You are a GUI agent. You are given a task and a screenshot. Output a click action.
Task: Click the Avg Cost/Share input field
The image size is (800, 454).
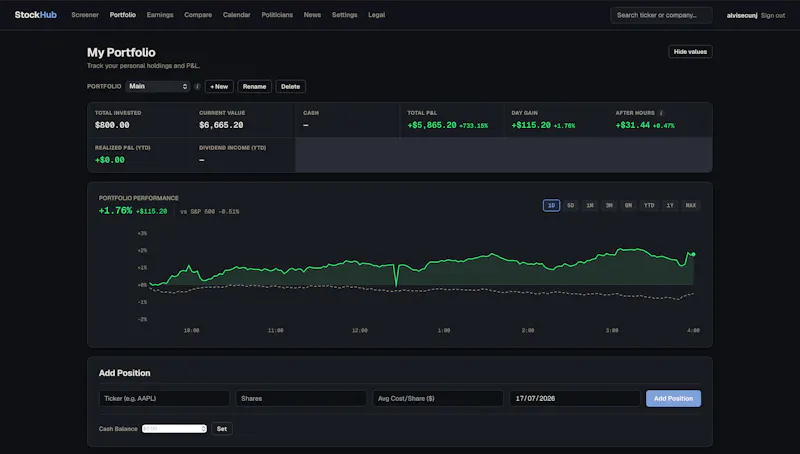click(438, 398)
